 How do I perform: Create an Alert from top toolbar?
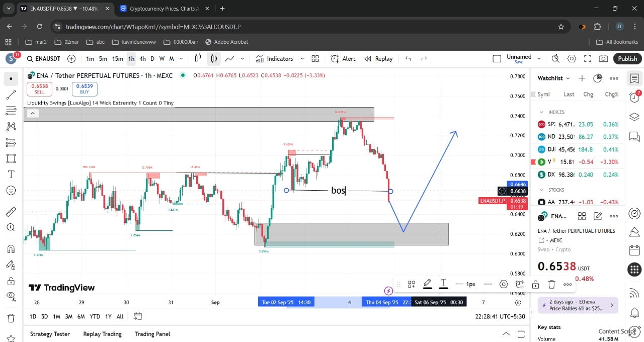343,59
